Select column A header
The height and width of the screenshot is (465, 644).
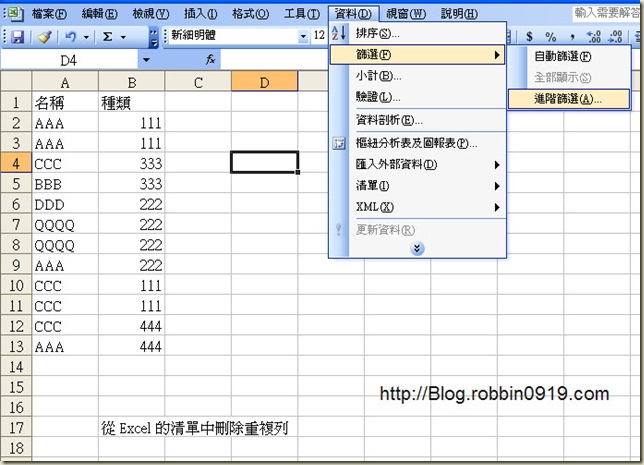(65, 83)
